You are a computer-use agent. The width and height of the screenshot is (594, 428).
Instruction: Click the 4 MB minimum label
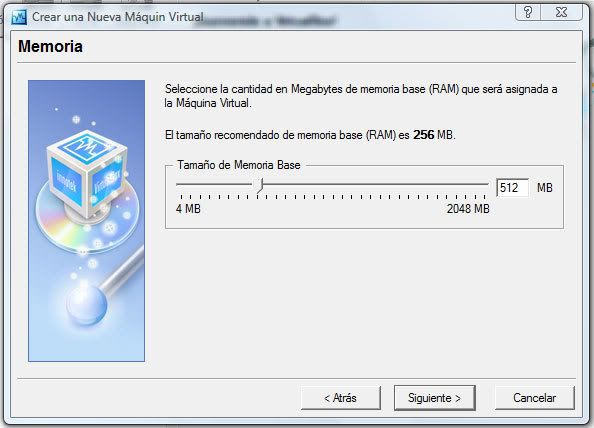[x=188, y=209]
